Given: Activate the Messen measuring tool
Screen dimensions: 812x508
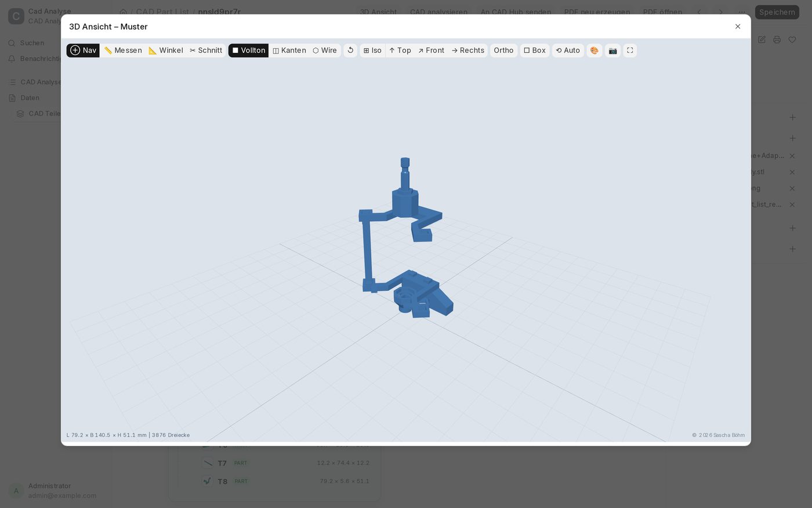Looking at the screenshot, I should click(123, 51).
